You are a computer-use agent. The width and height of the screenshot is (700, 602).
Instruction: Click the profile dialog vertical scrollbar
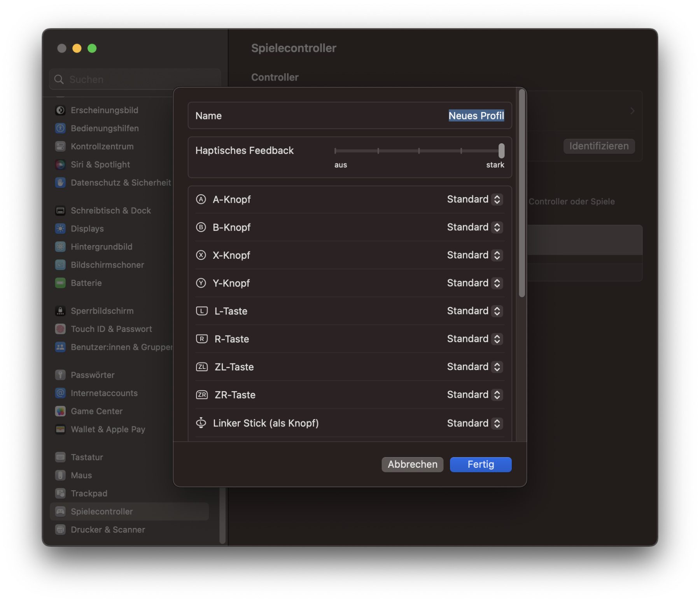[x=522, y=193]
